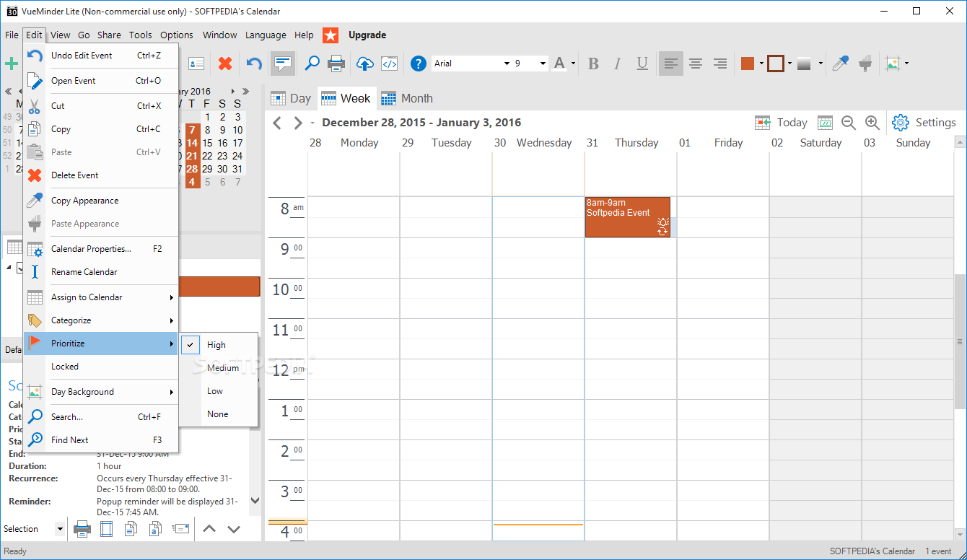
Task: Click the vertical scrollbar of week view
Action: click(x=960, y=341)
